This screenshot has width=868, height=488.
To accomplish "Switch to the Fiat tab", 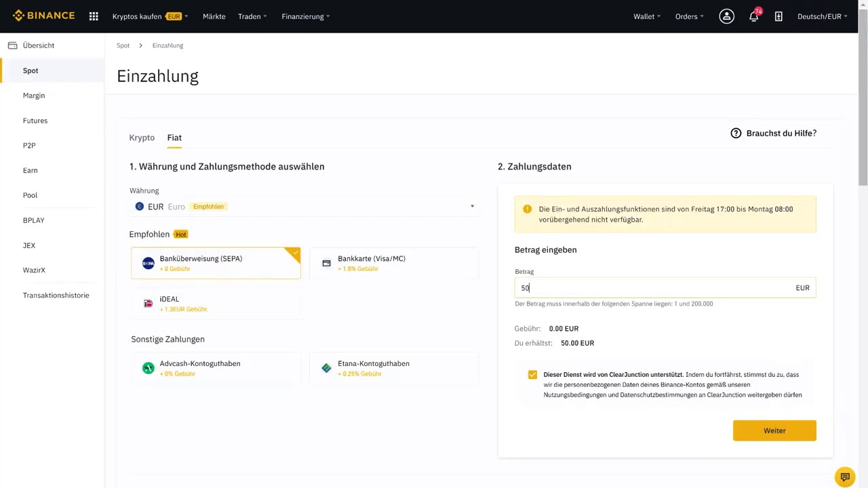I will click(174, 138).
